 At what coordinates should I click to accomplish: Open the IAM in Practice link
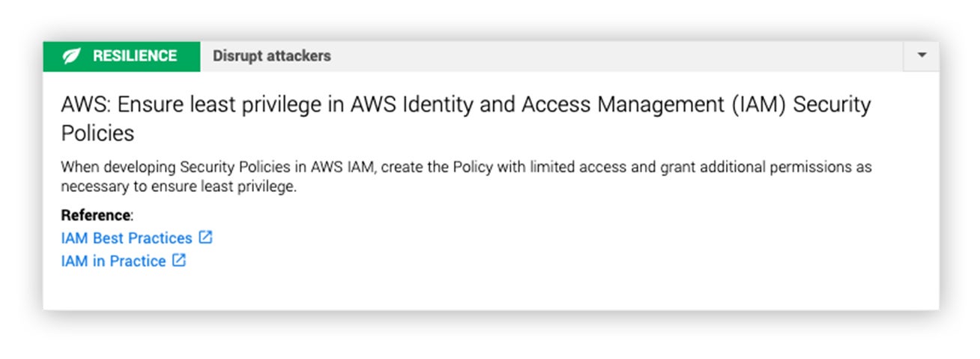[113, 262]
